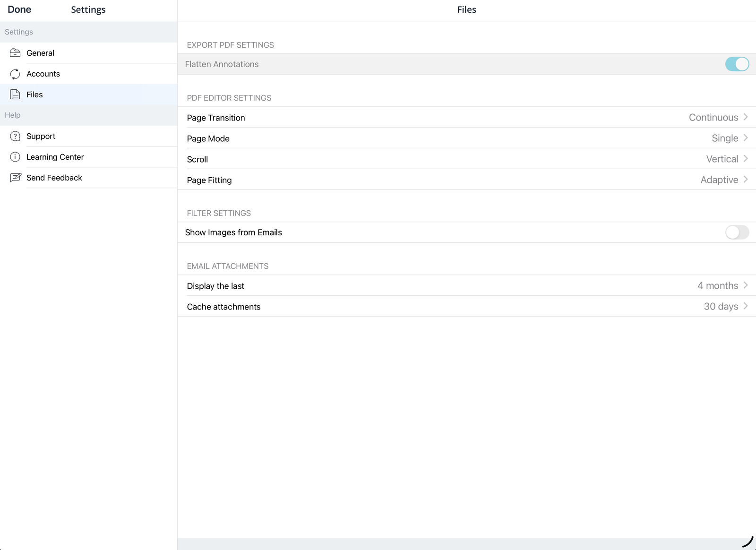
Task: Expand Scroll Vertical option chevron
Action: [x=746, y=159]
